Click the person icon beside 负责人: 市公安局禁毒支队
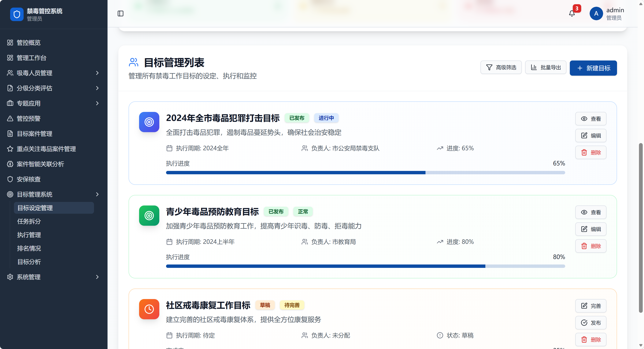This screenshot has width=644, height=349. tap(305, 148)
